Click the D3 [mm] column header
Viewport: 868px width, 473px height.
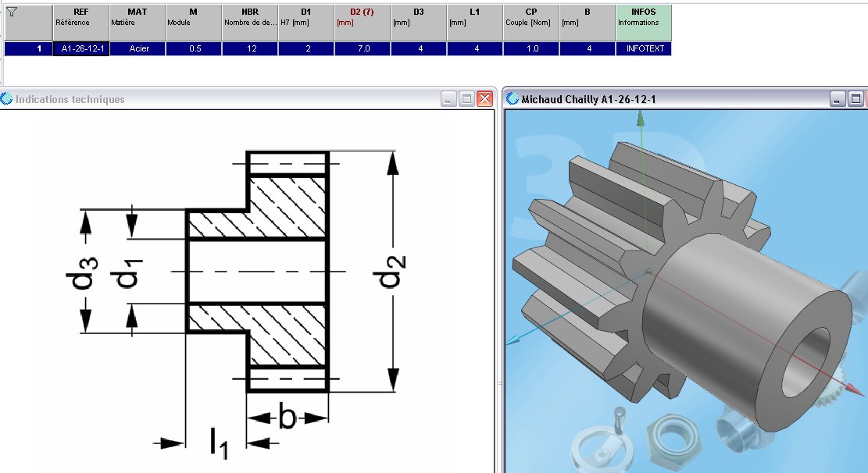(419, 23)
